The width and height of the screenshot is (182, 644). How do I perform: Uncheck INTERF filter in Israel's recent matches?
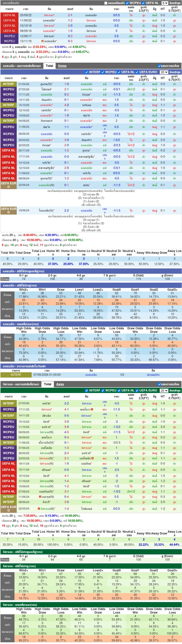tap(87, 390)
